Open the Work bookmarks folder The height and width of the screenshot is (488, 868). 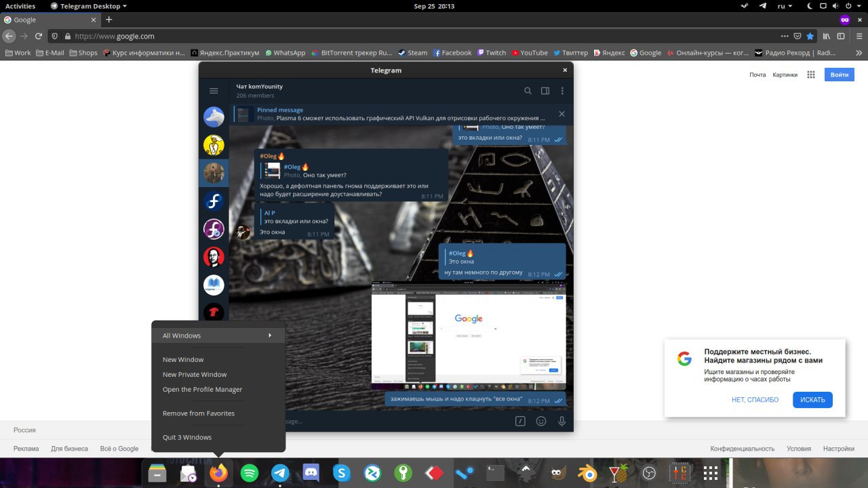coord(18,53)
